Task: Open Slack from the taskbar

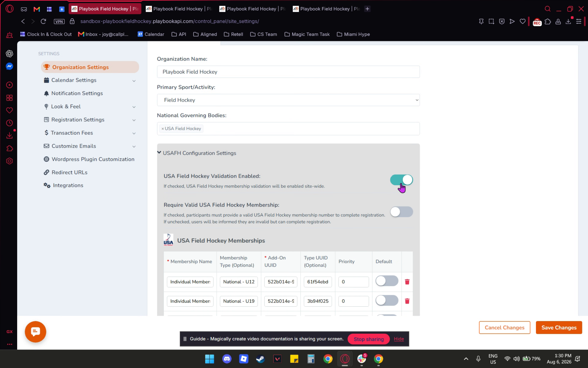Action: [362, 359]
